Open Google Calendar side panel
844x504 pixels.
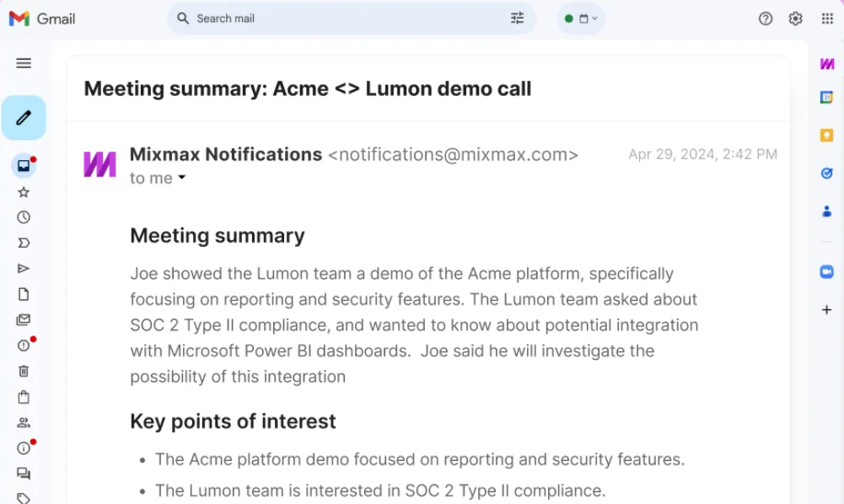[827, 98]
